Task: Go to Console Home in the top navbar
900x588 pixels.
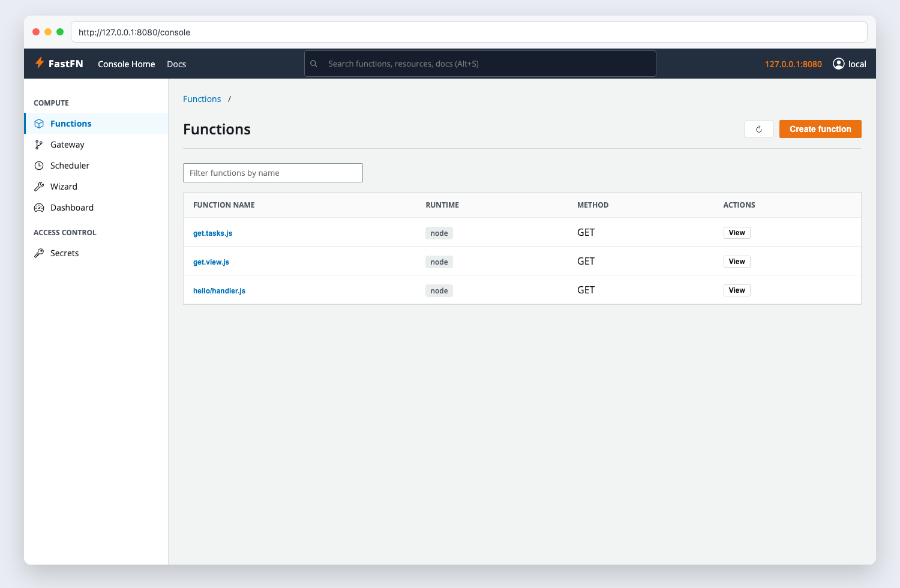Action: [126, 64]
